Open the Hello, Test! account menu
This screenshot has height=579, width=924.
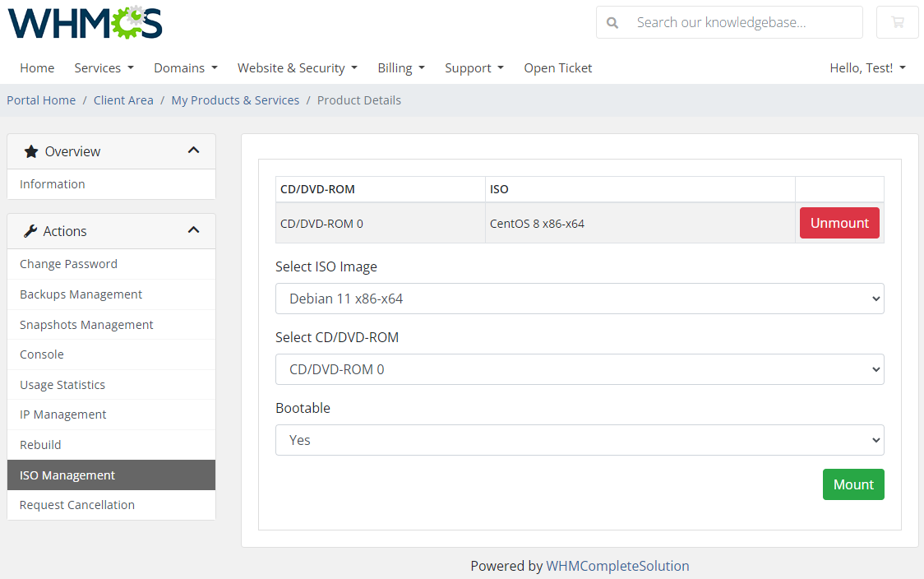tap(867, 67)
